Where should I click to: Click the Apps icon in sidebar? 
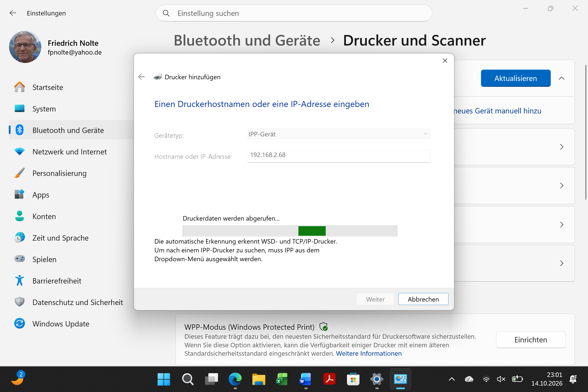point(20,195)
